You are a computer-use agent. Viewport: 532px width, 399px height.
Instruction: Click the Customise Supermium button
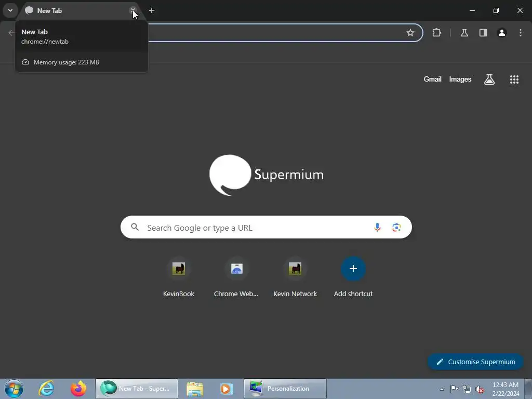tap(475, 362)
